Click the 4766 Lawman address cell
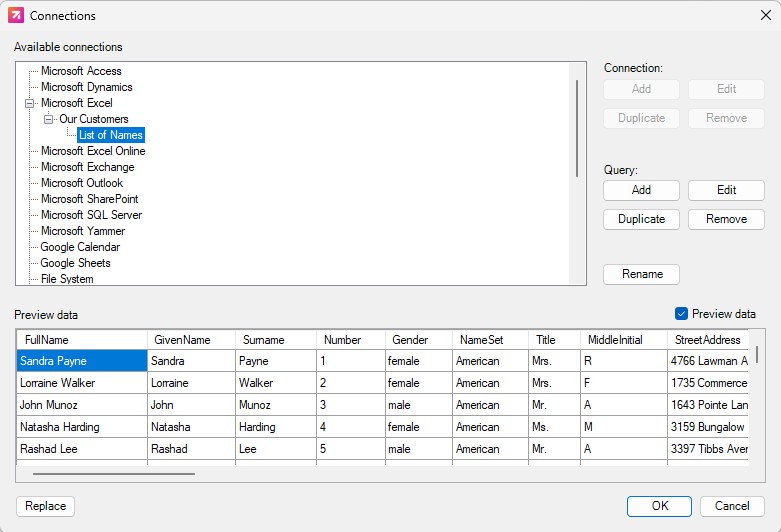The height and width of the screenshot is (532, 781). 708,361
